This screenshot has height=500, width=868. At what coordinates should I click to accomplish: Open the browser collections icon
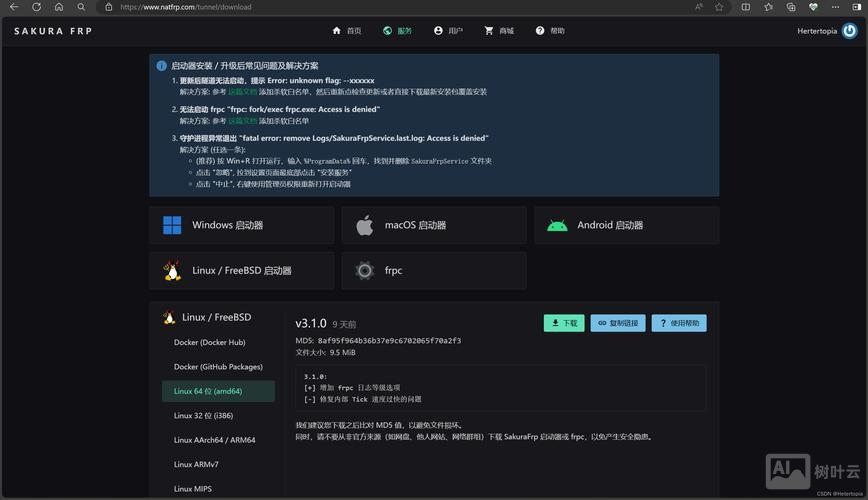click(790, 7)
